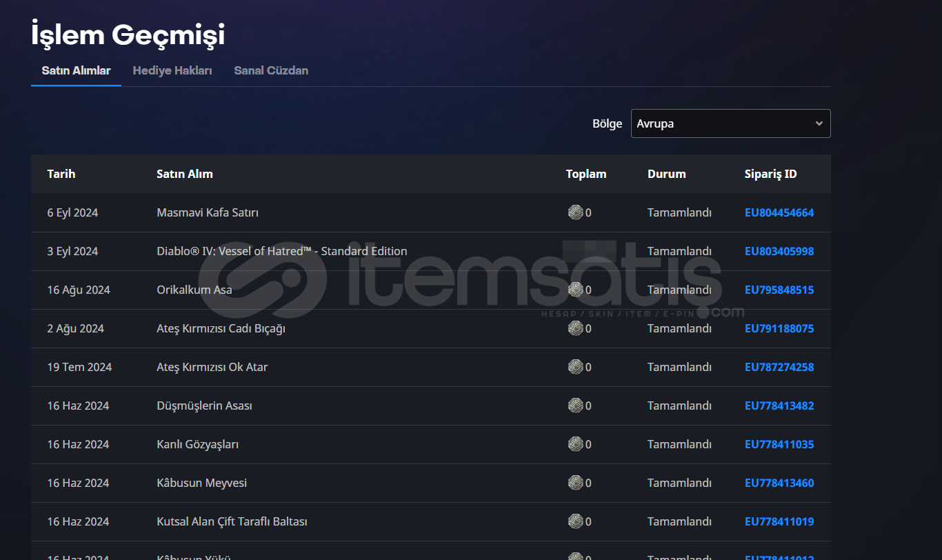Open order link EU803405998
The height and width of the screenshot is (560, 942).
(779, 251)
